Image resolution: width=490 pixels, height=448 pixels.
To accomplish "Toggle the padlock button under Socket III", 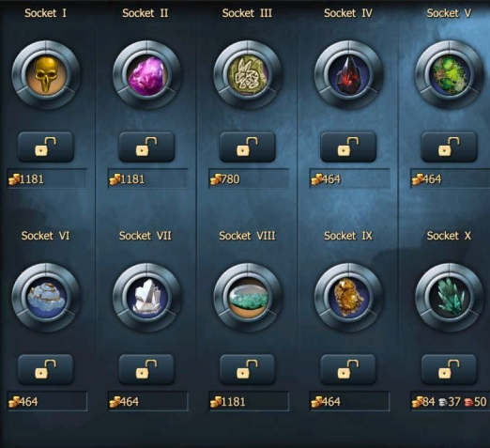I will 248,147.
